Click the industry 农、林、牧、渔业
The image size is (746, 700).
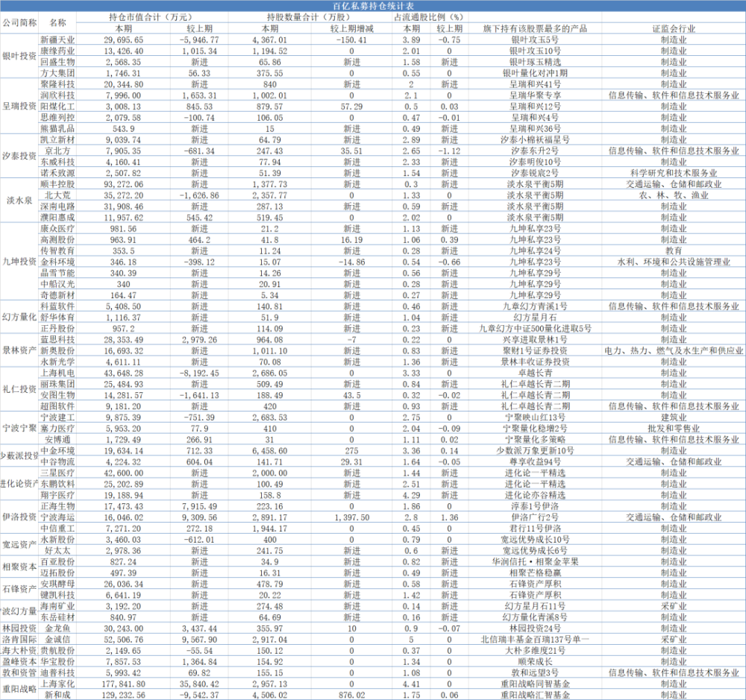(x=674, y=195)
